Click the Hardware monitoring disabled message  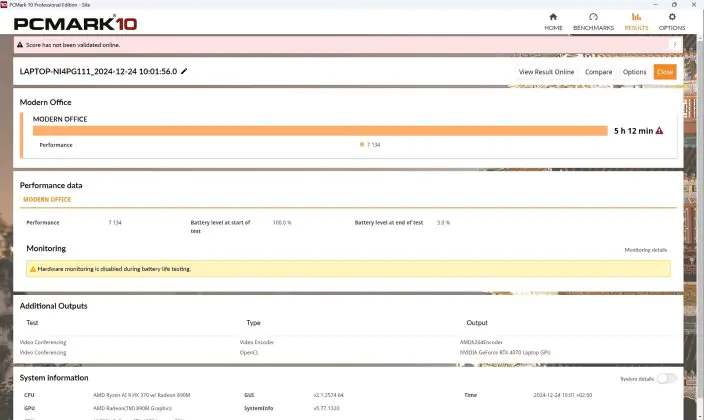pos(114,269)
